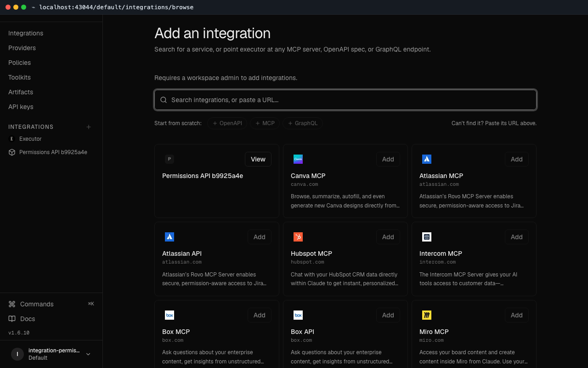Add the Canva MCP integration

(x=388, y=159)
